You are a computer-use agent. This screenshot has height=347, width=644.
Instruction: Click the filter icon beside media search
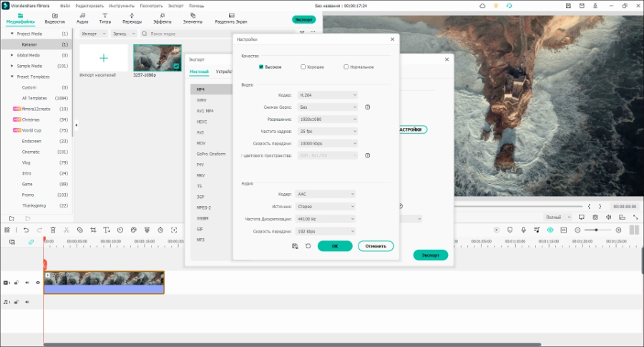coord(302,32)
